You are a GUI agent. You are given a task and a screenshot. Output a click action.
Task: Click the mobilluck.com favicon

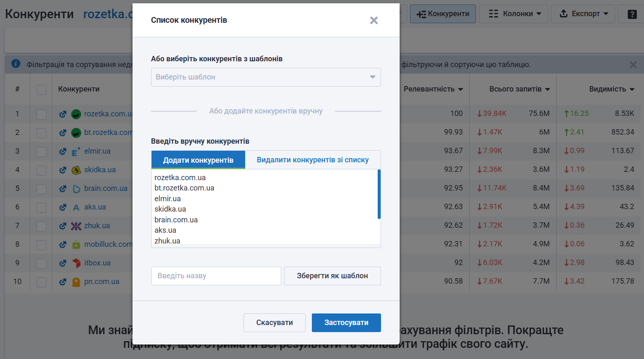[x=76, y=245]
